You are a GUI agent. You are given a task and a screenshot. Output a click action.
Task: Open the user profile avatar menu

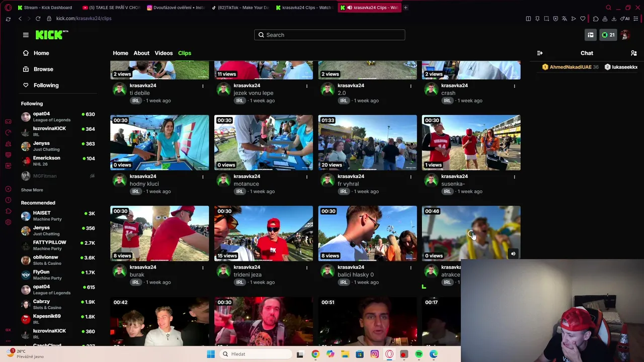point(625,35)
